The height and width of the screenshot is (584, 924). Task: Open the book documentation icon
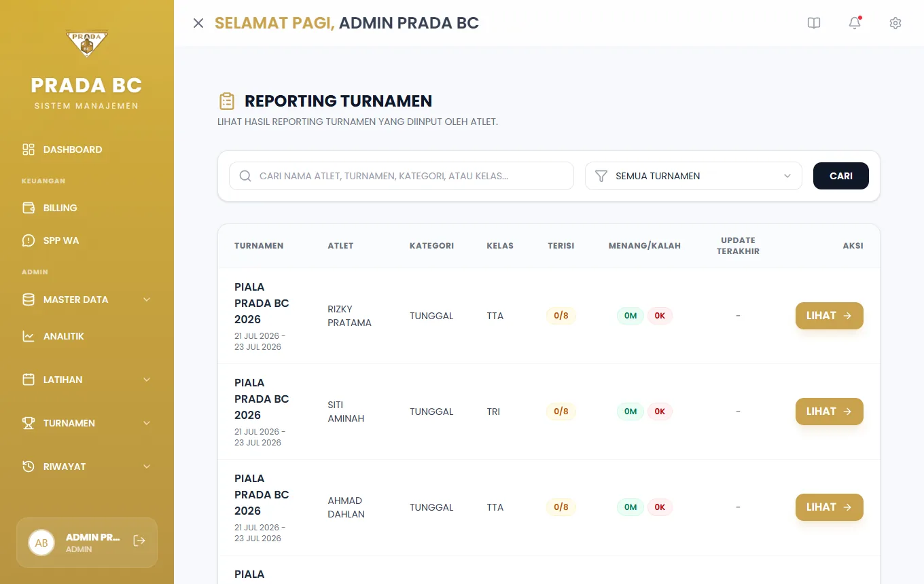(814, 23)
